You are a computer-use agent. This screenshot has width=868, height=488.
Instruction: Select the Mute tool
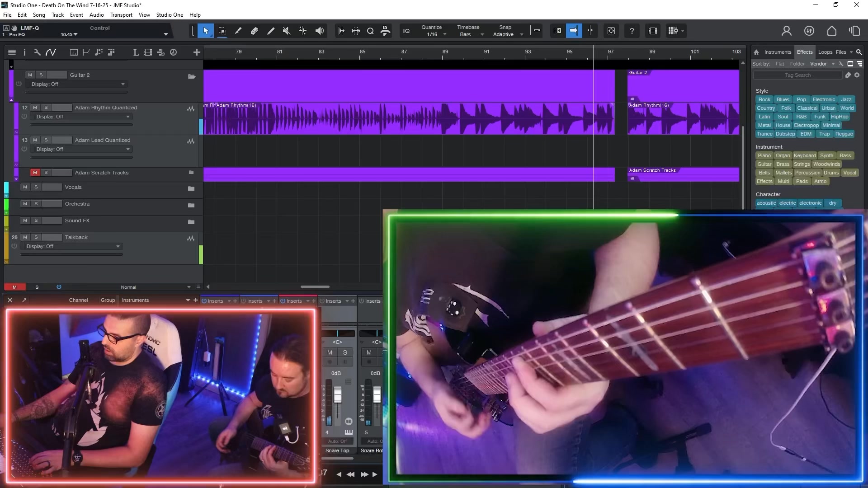pos(286,31)
